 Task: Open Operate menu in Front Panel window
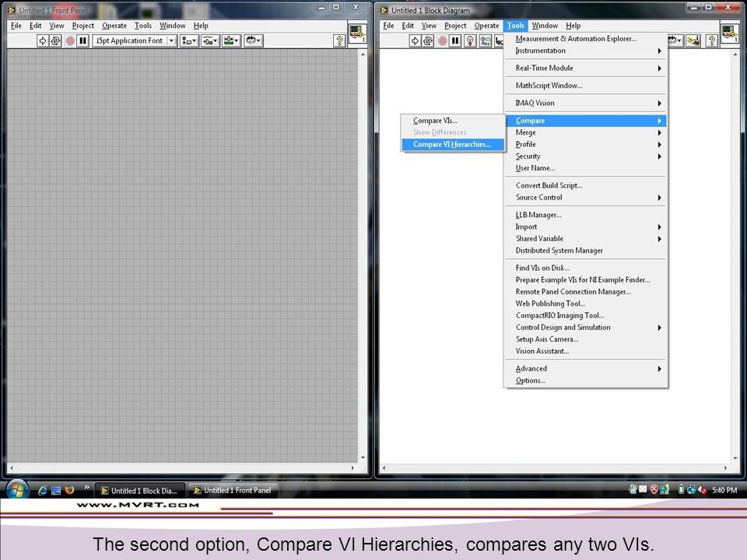(114, 26)
